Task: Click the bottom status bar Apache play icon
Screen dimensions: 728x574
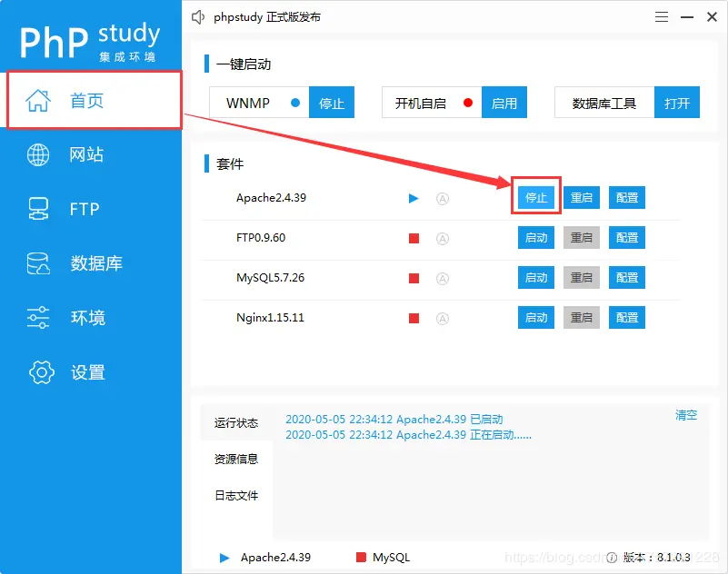Action: pos(224,558)
